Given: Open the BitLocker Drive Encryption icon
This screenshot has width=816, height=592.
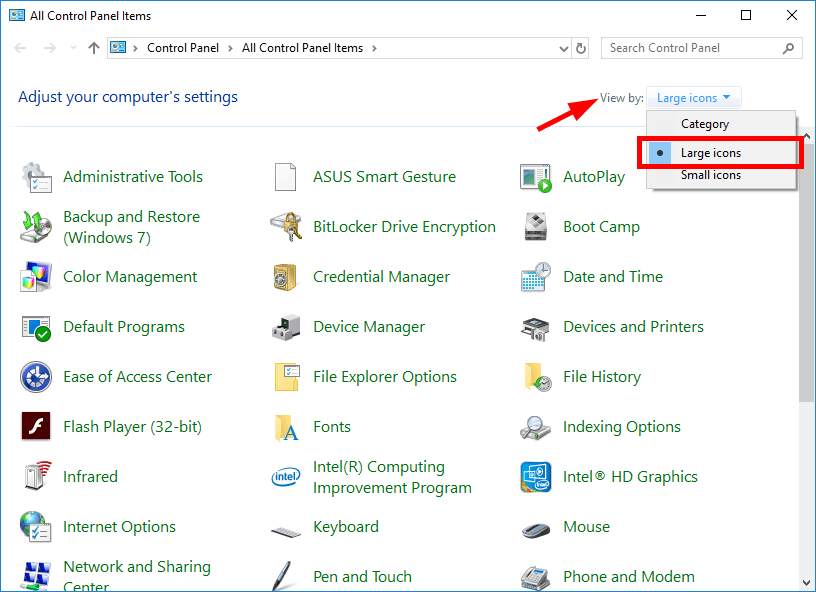Looking at the screenshot, I should click(286, 227).
